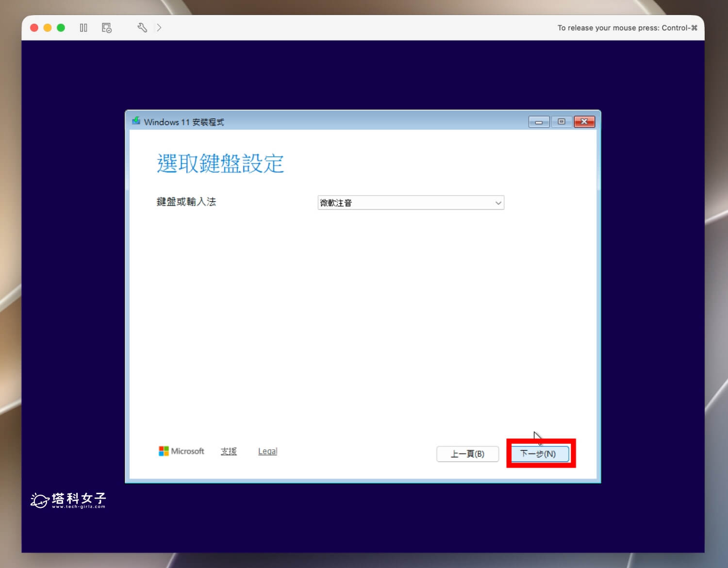Pause the virtual machine
This screenshot has width=728, height=568.
click(x=83, y=28)
